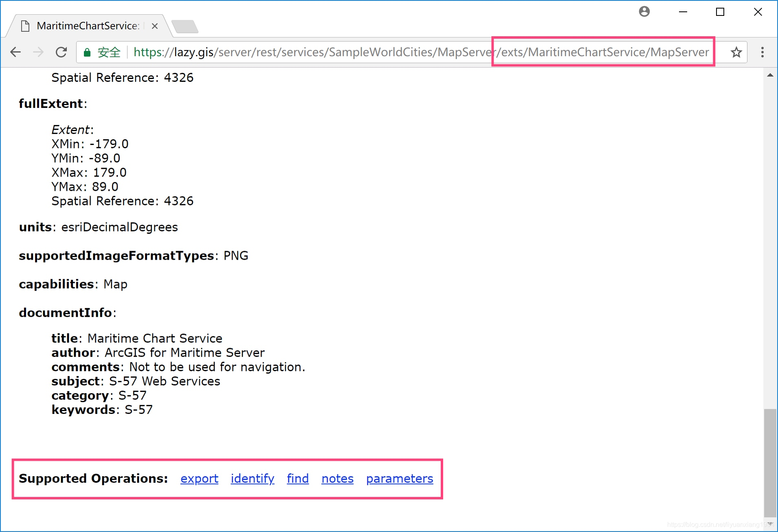
Task: Click the 'fullExtent:' heading
Action: [x=53, y=104]
